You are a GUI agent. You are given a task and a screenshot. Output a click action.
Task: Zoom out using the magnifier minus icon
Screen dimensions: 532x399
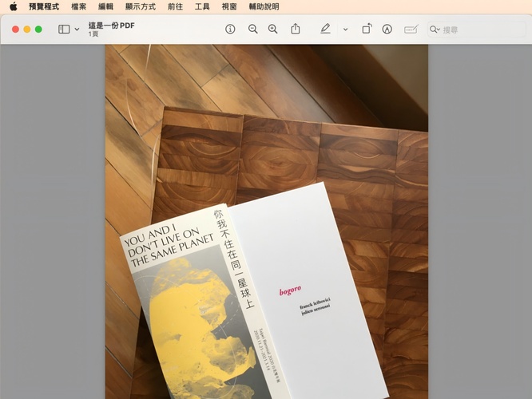pos(252,29)
